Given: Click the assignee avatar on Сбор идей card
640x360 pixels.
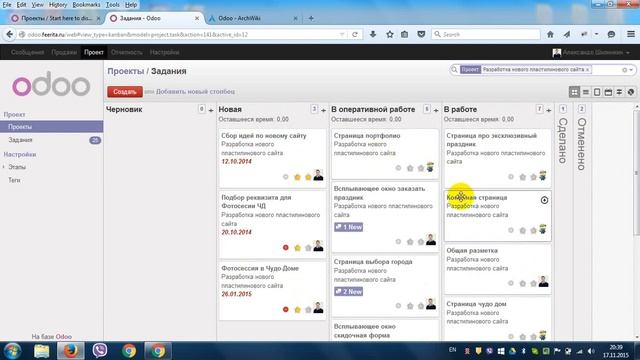Looking at the screenshot, I should (x=318, y=175).
